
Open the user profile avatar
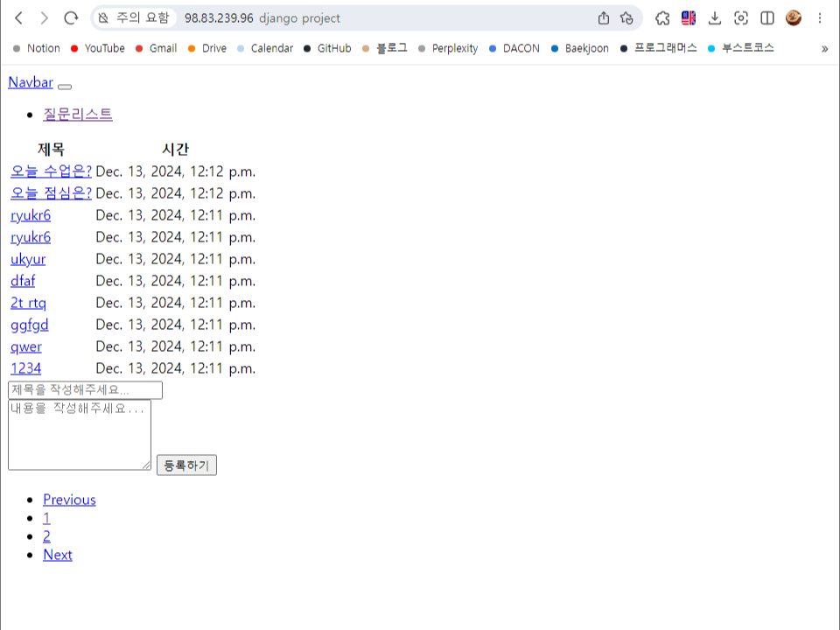pos(794,18)
